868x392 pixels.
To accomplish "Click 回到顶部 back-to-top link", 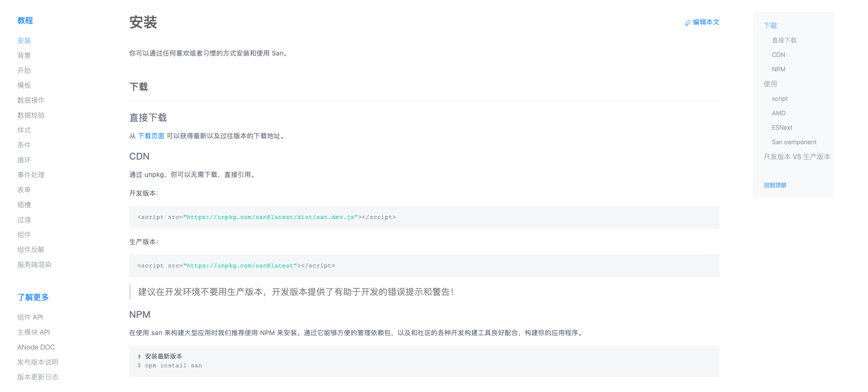I will (x=775, y=185).
